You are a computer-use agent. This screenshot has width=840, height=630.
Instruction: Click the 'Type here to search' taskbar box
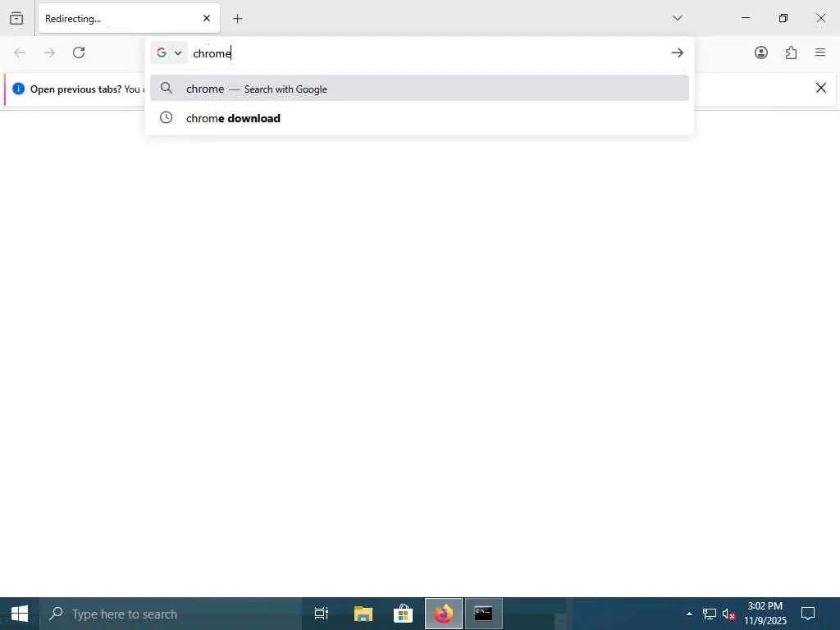[171, 614]
